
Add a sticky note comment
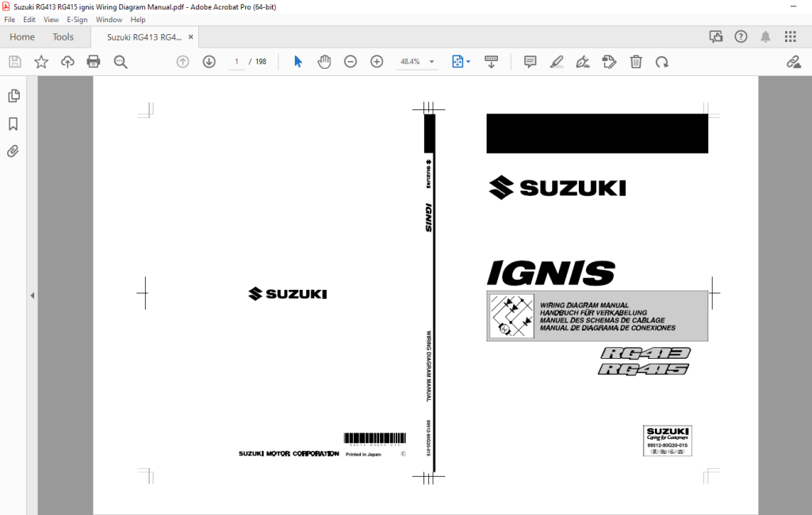click(x=530, y=62)
